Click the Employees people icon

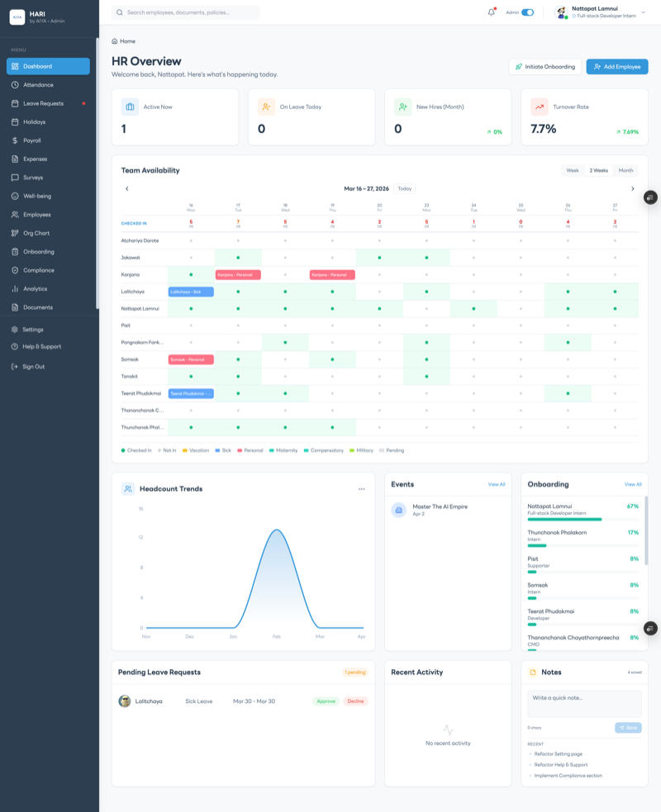tap(15, 215)
